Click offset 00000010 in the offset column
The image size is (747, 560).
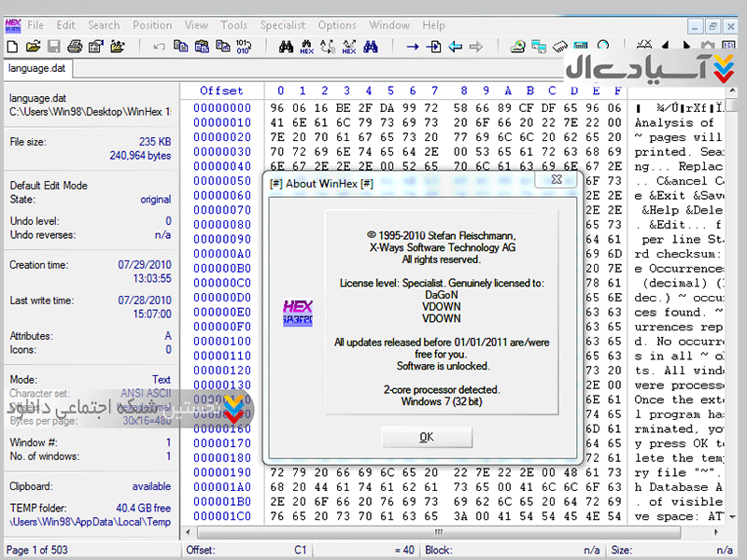pyautogui.click(x=222, y=122)
